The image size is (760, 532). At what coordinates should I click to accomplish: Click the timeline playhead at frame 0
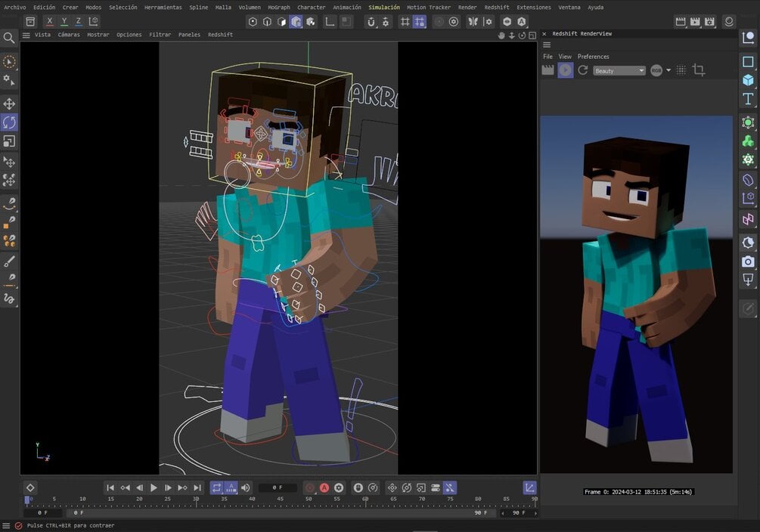(x=27, y=500)
